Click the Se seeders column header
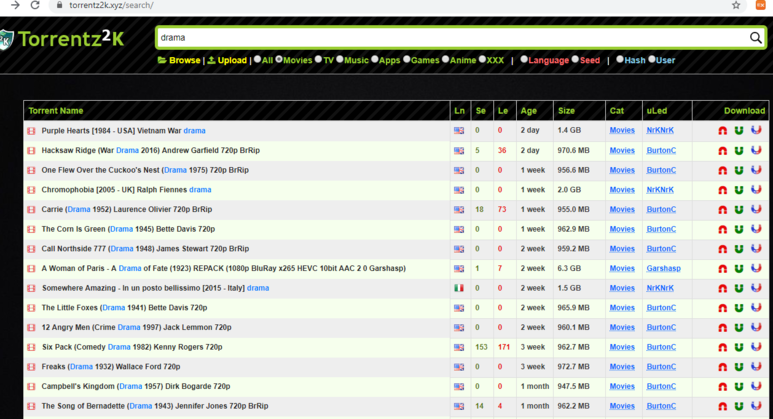This screenshot has width=773, height=419. click(x=481, y=111)
